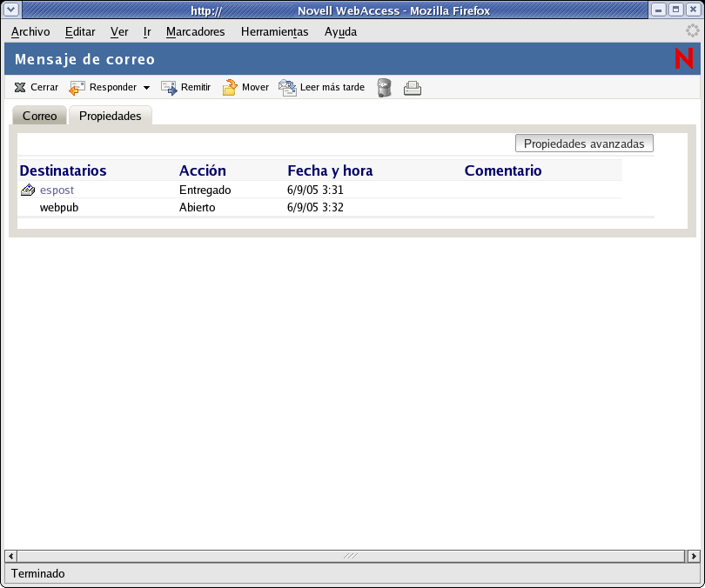Click the printer icon
705x588 pixels.
[413, 88]
